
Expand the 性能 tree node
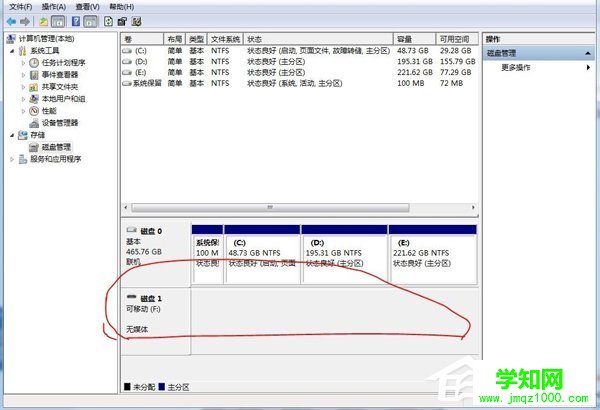23,111
